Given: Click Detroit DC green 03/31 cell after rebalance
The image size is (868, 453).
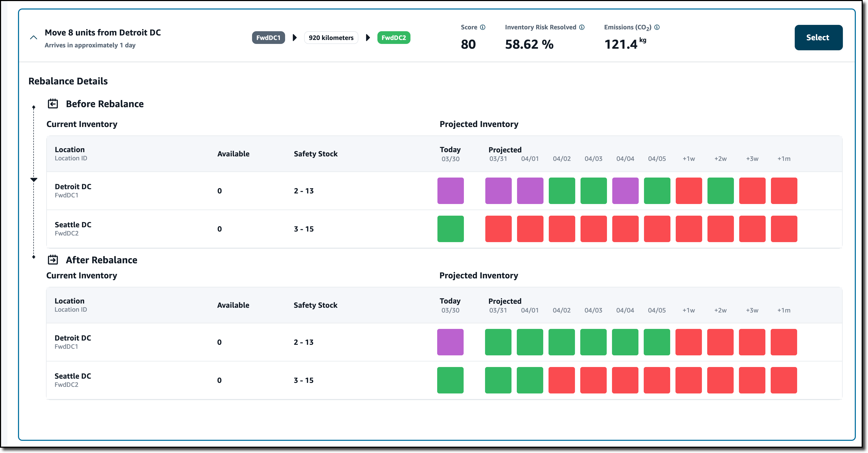Looking at the screenshot, I should pyautogui.click(x=498, y=342).
